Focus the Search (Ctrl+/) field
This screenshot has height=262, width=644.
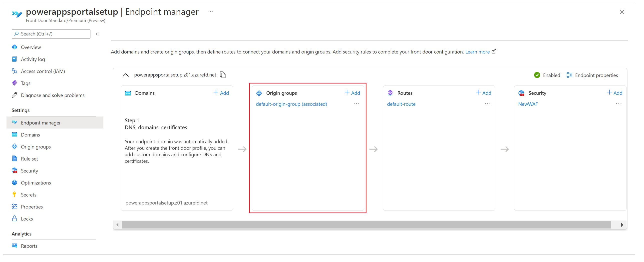click(x=51, y=34)
